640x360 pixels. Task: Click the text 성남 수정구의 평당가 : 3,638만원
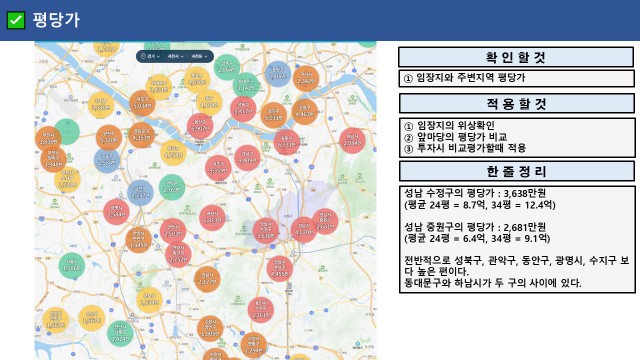click(475, 193)
